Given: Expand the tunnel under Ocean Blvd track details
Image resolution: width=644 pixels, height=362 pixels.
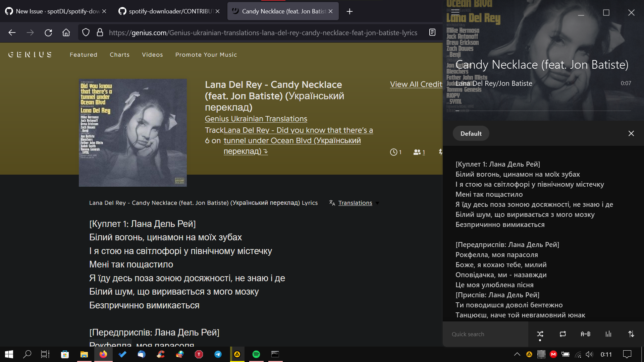Looking at the screenshot, I should tap(265, 152).
